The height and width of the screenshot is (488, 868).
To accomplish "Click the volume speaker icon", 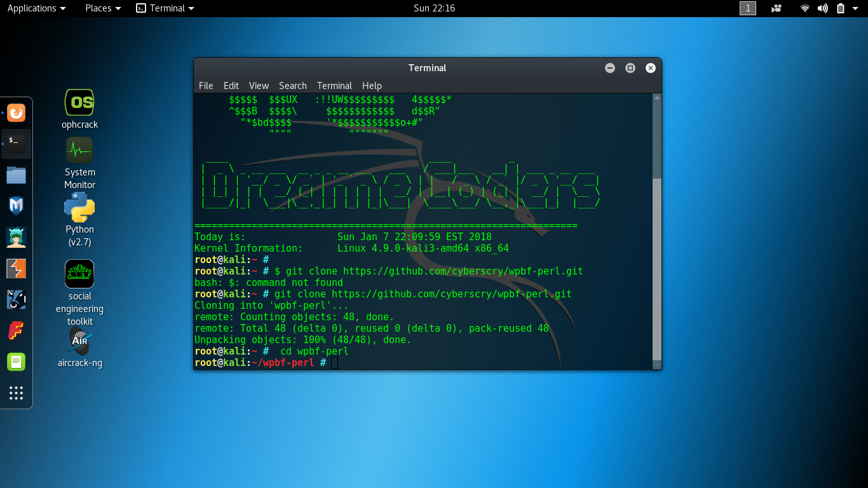I will point(823,8).
